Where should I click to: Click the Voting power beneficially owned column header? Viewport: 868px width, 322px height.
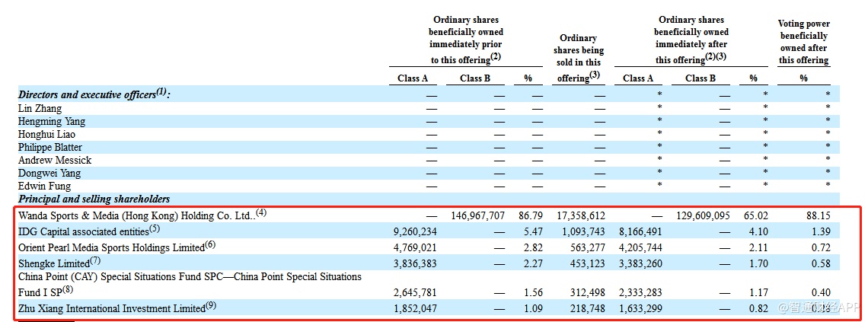803,42
